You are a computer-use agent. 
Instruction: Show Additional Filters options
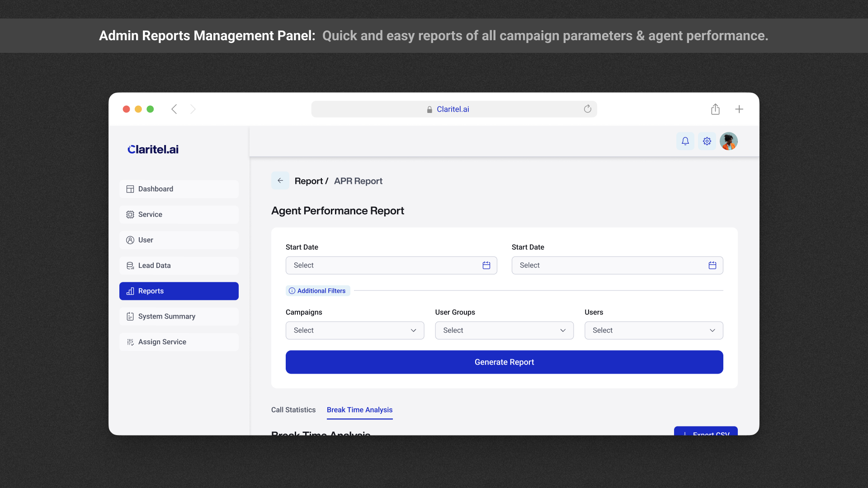click(x=317, y=291)
